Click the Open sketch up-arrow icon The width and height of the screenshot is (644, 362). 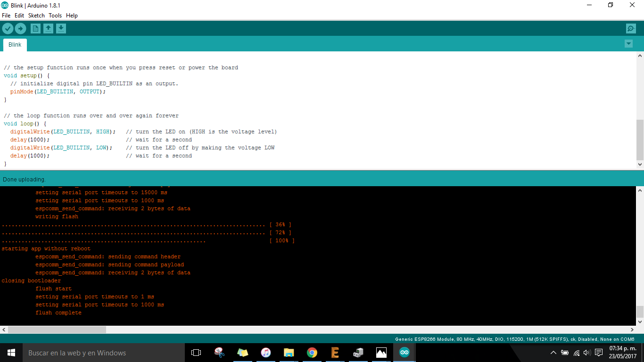click(x=48, y=29)
